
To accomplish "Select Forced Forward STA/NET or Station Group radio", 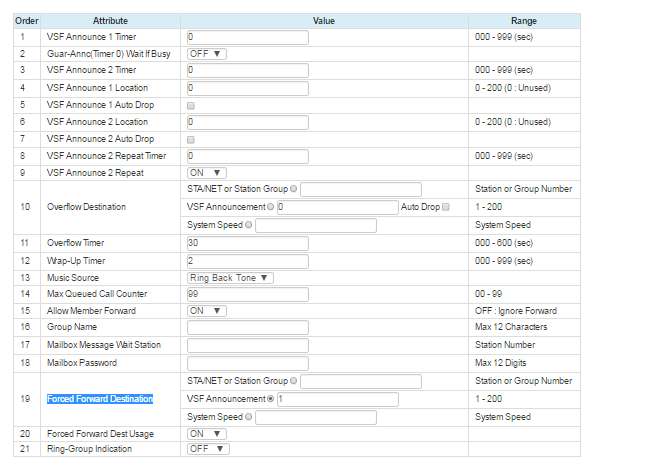I will click(x=295, y=381).
